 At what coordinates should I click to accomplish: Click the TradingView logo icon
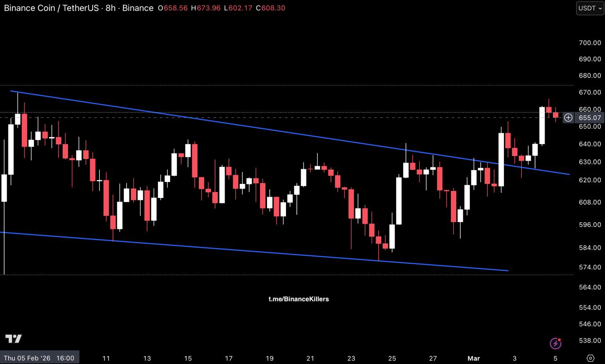(x=14, y=339)
